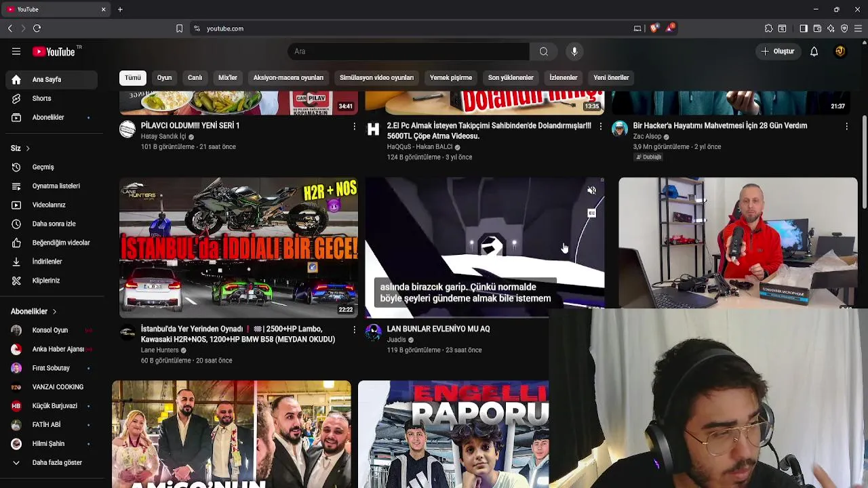Open Brave Rewards triangle icon
The width and height of the screenshot is (868, 488).
[x=670, y=28]
